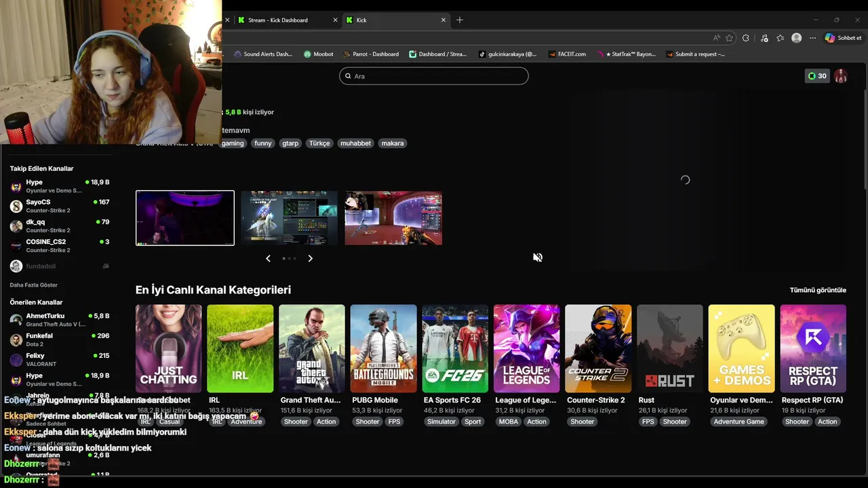The width and height of the screenshot is (868, 488).
Task: Open browser extensions puzzle icon
Action: point(746,38)
